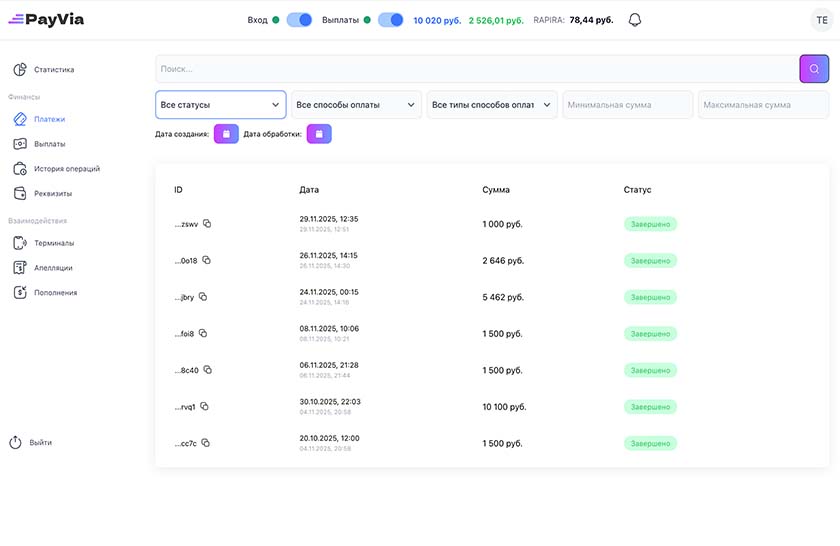Image resolution: width=840 pixels, height=546 pixels.
Task: Open the notifications bell
Action: click(x=635, y=20)
